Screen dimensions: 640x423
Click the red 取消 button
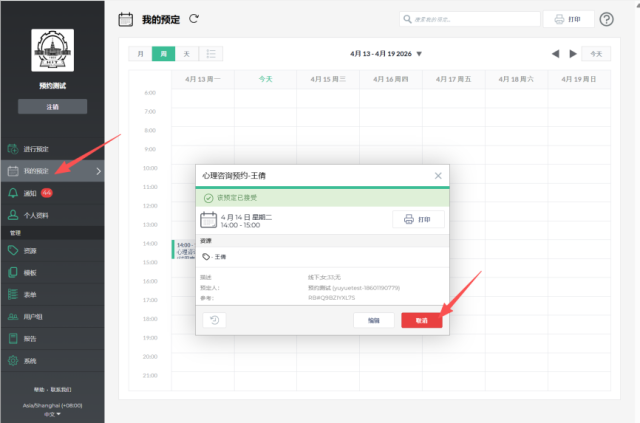coord(421,320)
